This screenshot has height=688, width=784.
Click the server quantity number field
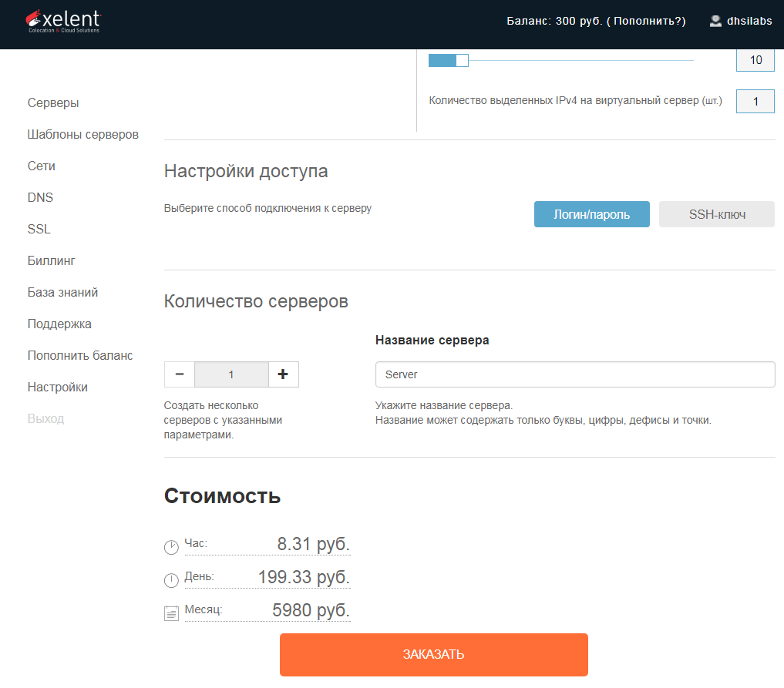point(231,374)
